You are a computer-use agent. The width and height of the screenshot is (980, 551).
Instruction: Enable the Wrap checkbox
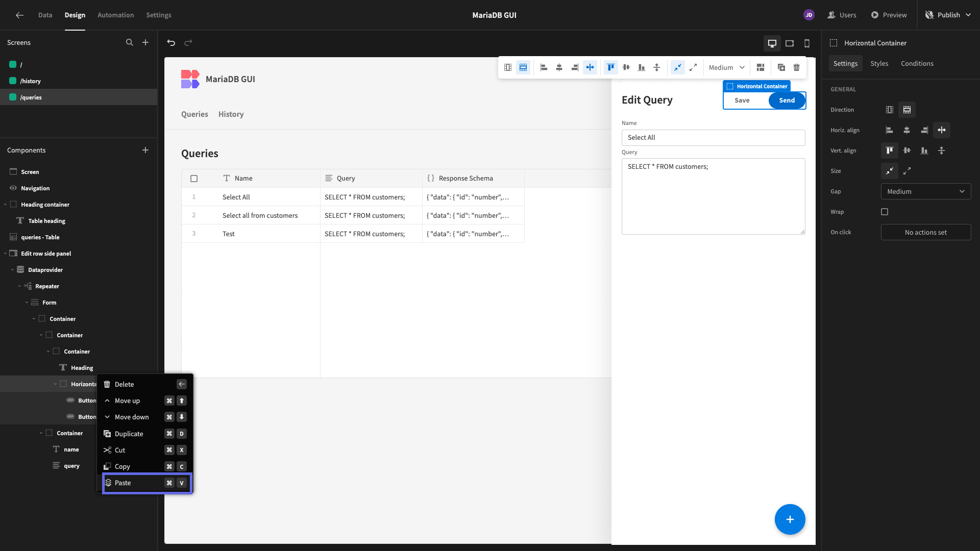885,212
